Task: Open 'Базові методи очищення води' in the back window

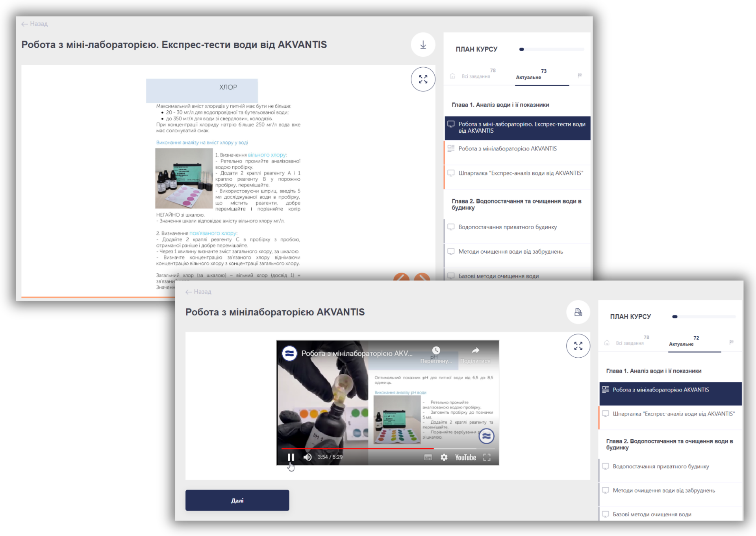Action: coord(517,275)
